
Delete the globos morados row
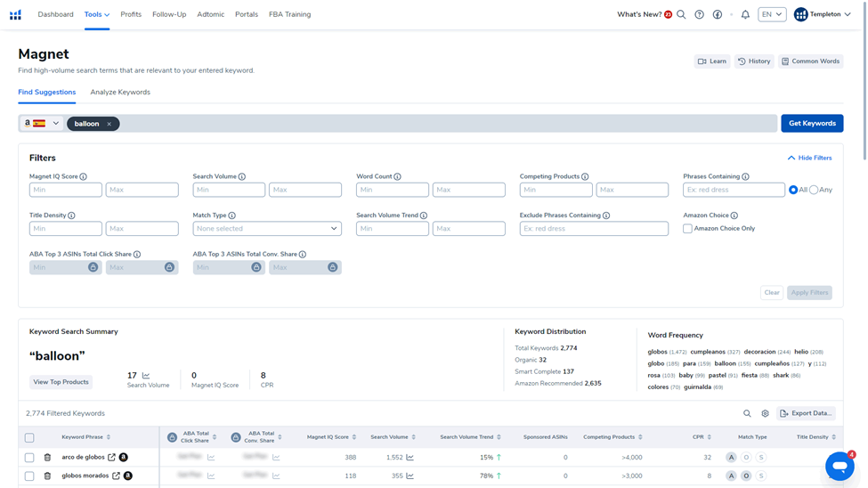[47, 476]
